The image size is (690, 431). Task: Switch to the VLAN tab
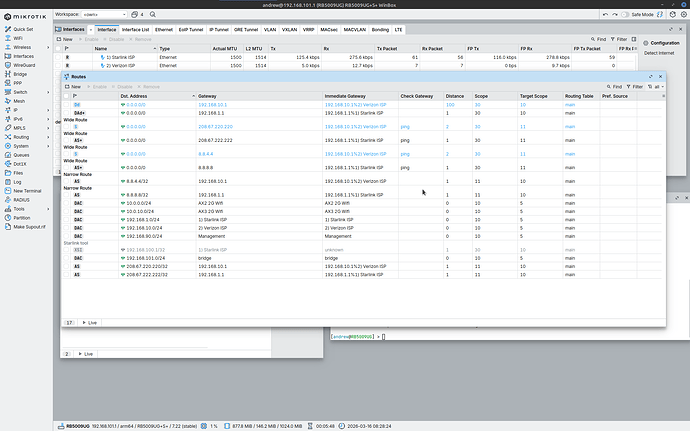tap(270, 29)
